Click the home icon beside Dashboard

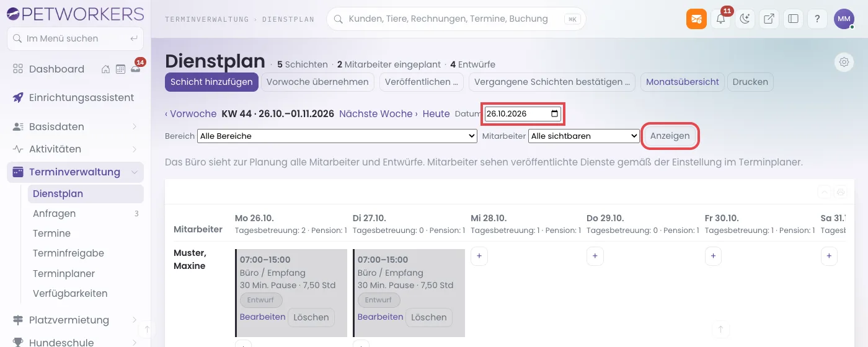106,69
